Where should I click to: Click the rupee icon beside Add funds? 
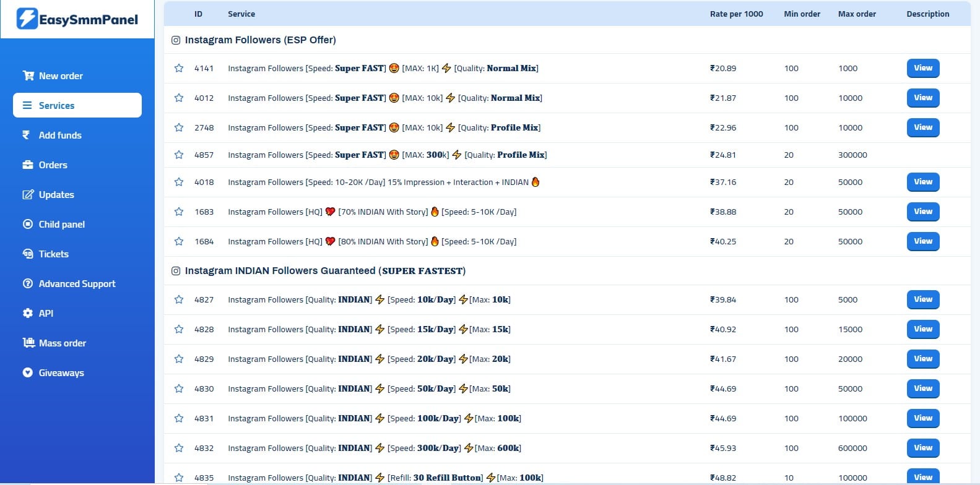click(26, 135)
